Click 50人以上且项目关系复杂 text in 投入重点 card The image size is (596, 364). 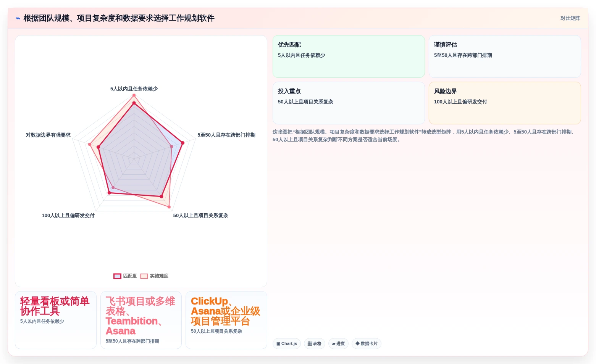pos(305,102)
